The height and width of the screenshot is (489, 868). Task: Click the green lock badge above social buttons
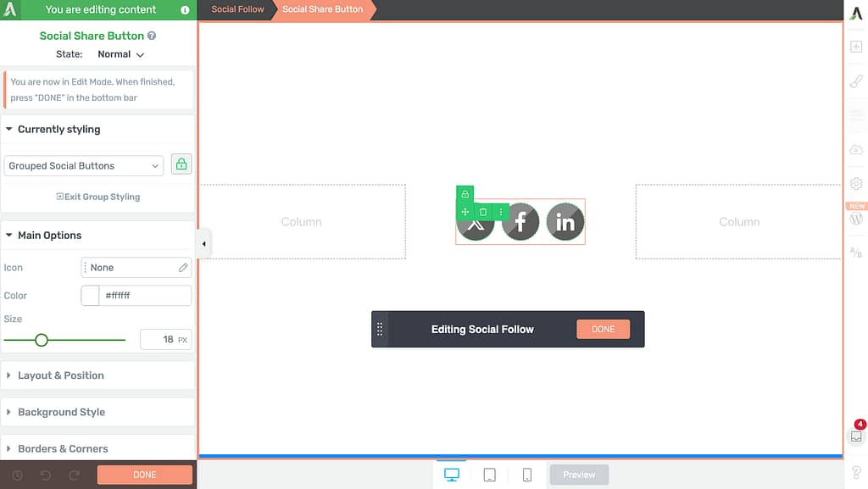[465, 194]
